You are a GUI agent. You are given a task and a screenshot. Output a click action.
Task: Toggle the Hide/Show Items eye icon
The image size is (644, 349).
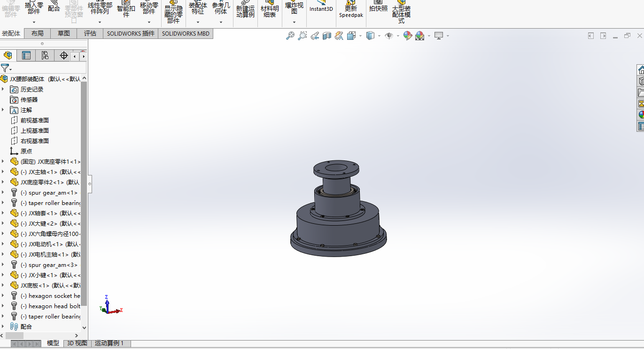point(389,36)
